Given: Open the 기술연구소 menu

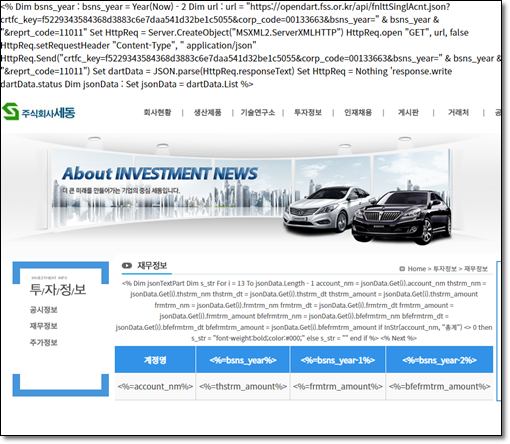Looking at the screenshot, I should coord(258,113).
